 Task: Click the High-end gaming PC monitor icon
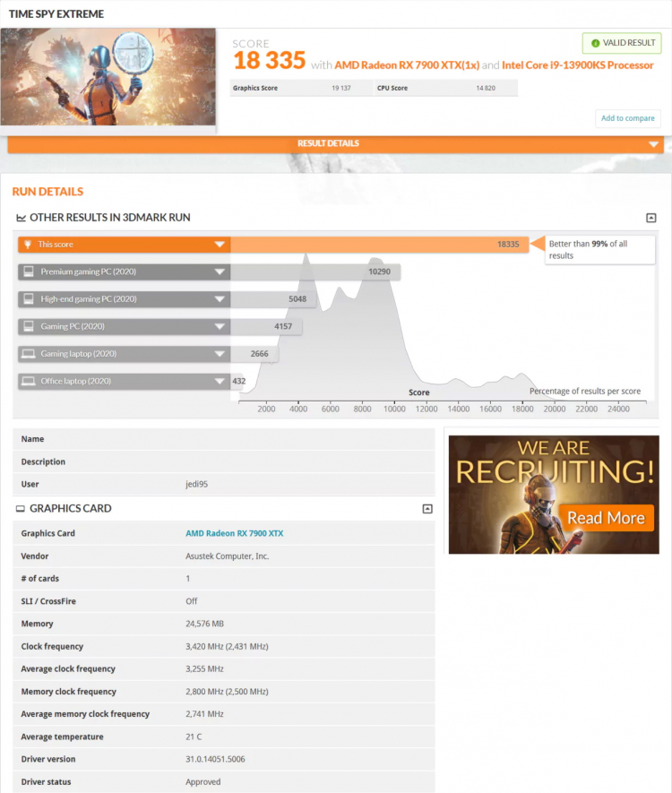[29, 299]
